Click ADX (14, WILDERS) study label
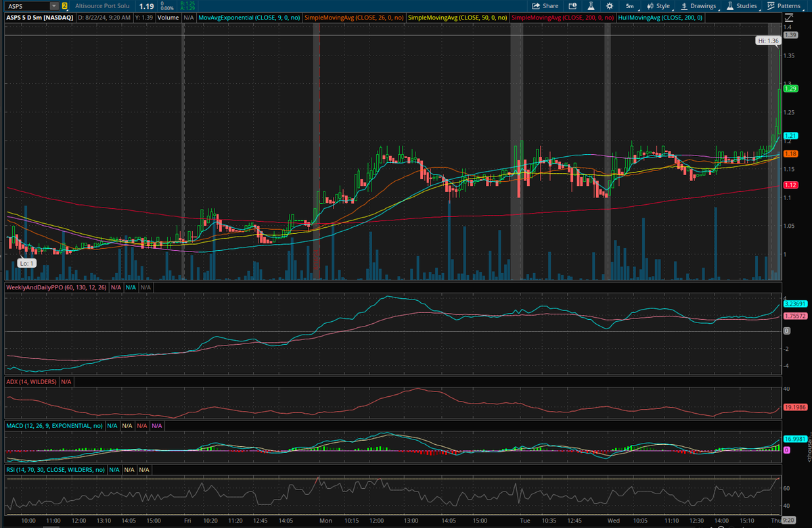Screen dimensions: 812x528 tap(31, 382)
